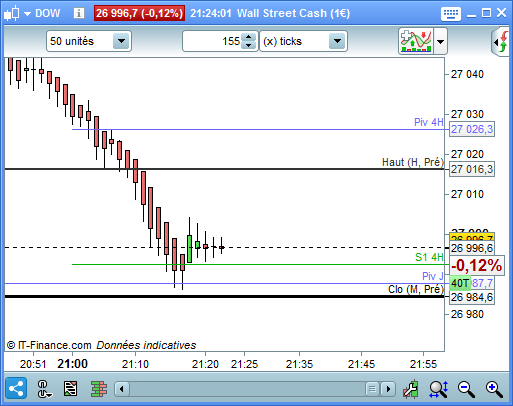Screen dimensions: 513x406
Task: Click the scrollbar left arrow
Action: [122, 389]
